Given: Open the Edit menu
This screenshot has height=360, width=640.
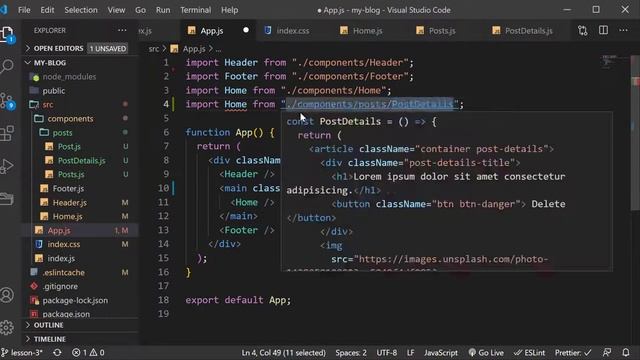Looking at the screenshot, I should click(47, 10).
